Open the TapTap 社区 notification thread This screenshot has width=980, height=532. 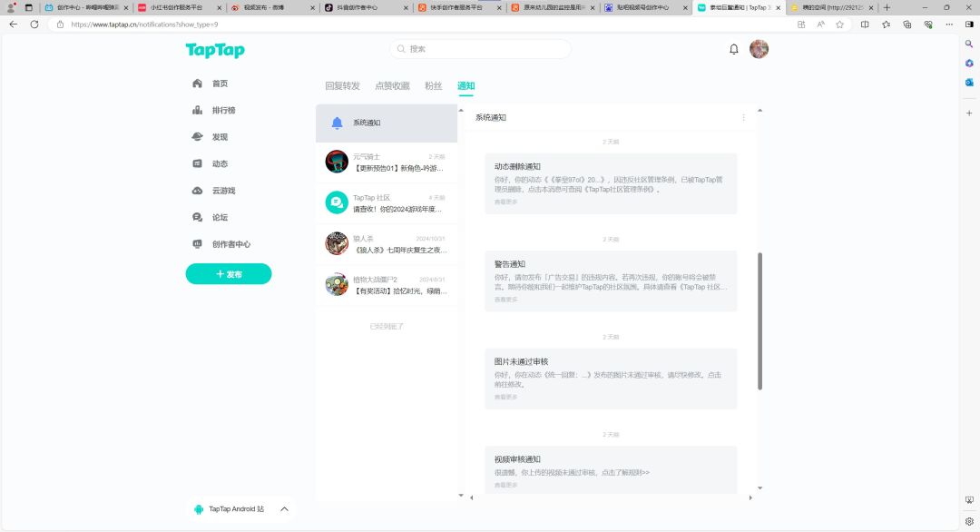387,202
